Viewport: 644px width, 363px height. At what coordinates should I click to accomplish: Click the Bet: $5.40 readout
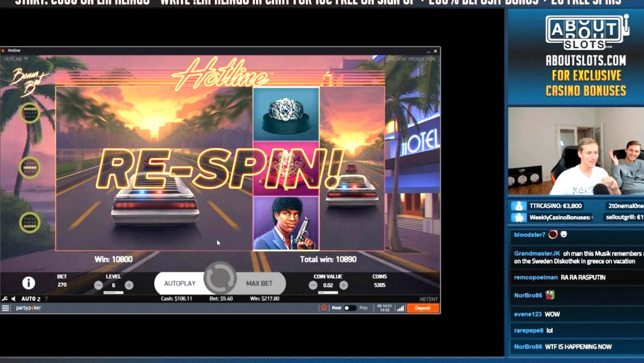point(221,299)
